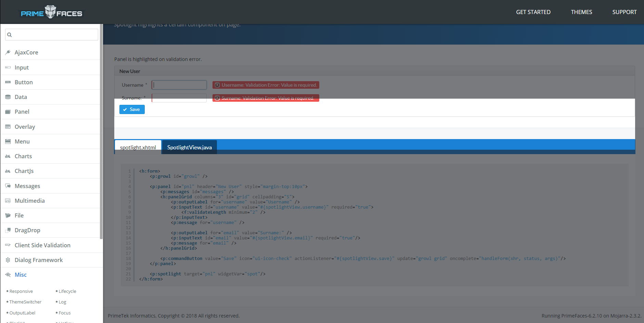Focus the Username input field

[179, 85]
